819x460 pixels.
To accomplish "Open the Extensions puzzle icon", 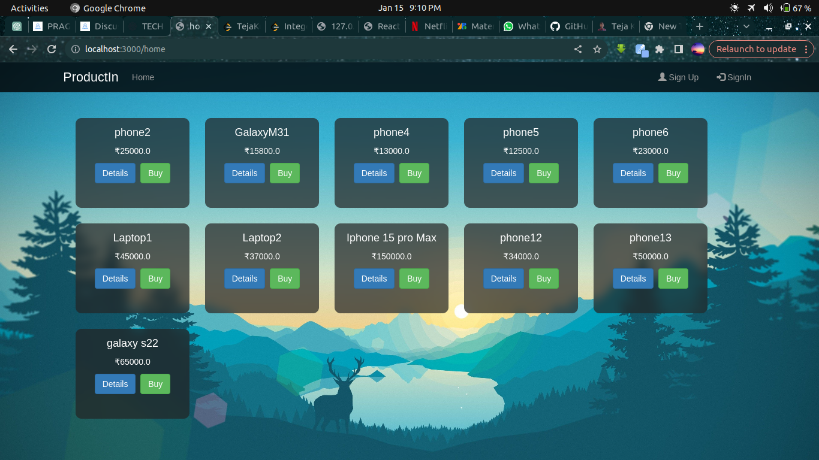I will pos(660,49).
